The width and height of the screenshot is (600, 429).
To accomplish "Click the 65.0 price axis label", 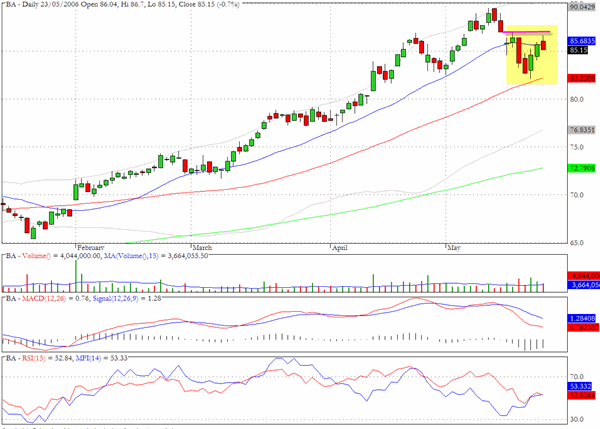I will [x=576, y=243].
